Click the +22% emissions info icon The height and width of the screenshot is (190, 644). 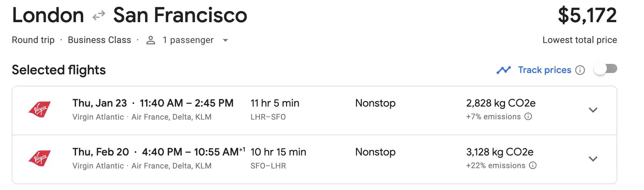click(533, 166)
